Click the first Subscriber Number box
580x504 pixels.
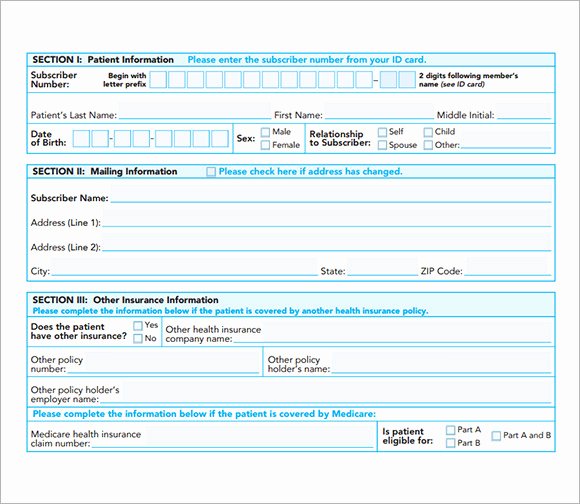158,80
